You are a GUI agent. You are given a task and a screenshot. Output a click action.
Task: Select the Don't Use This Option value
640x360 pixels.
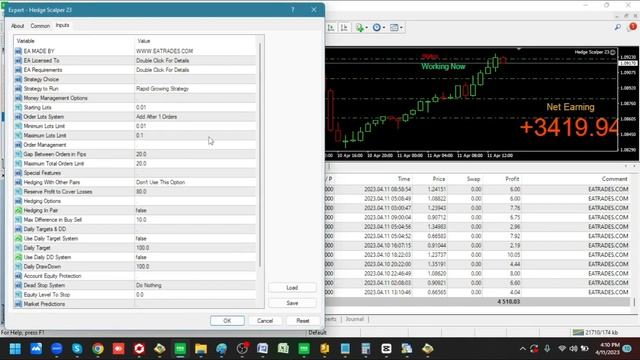[x=160, y=182]
